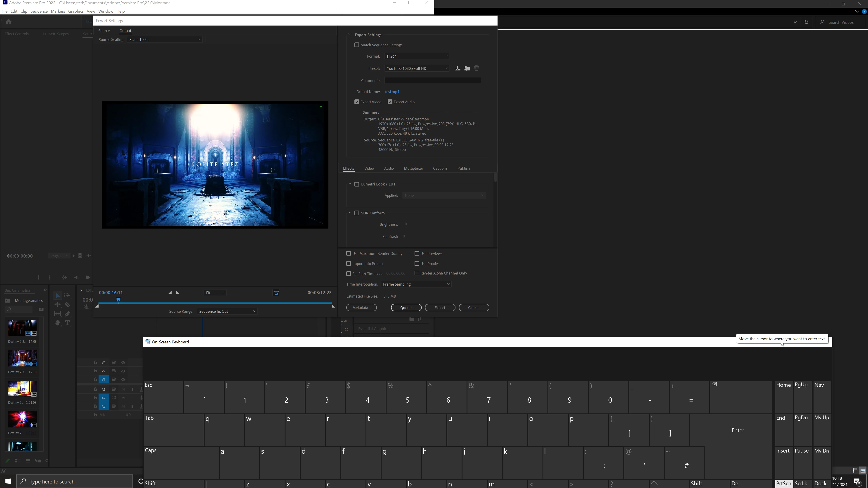Click the Set In Point triangle
The image size is (868, 488).
(170, 292)
